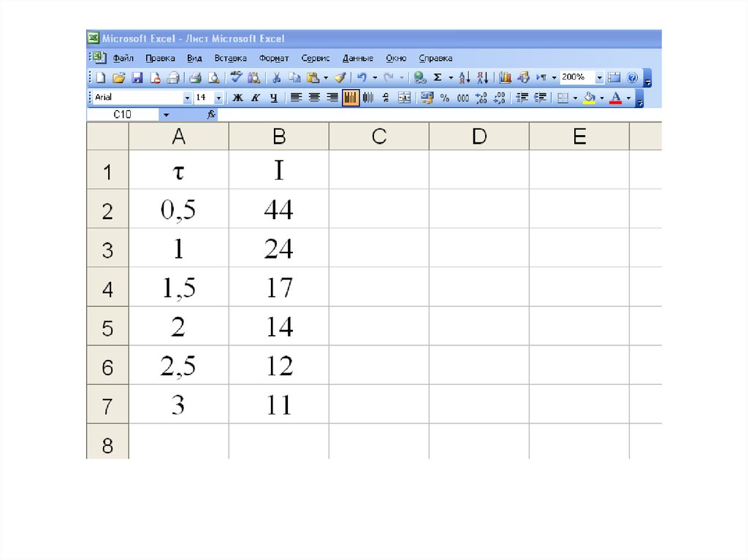Open Microsoft Excel Help question mark

click(x=632, y=77)
